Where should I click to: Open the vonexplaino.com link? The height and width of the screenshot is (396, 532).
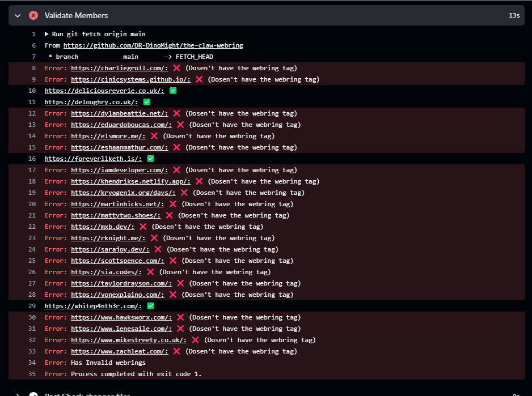tap(117, 295)
